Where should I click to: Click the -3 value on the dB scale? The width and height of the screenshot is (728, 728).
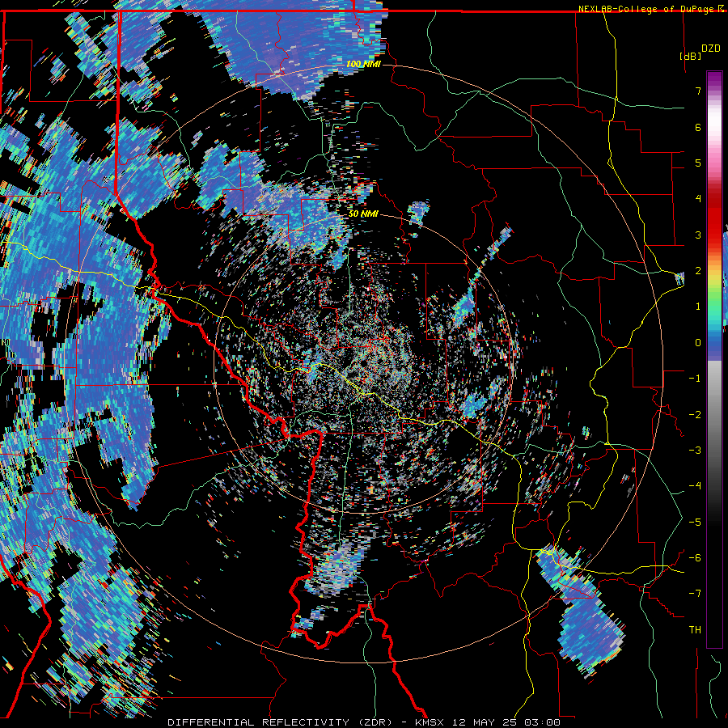click(x=695, y=451)
